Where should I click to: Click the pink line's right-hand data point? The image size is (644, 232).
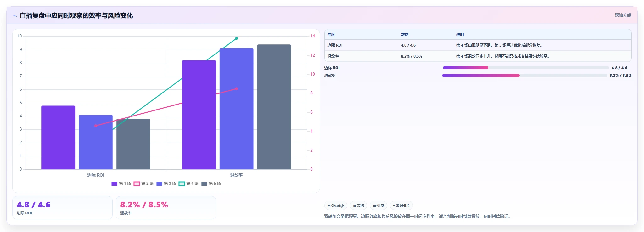236,89
